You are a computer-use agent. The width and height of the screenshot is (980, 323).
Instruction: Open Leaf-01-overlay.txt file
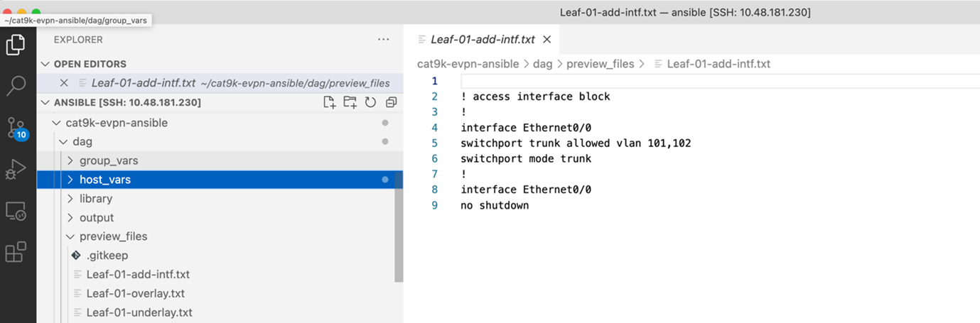(135, 293)
